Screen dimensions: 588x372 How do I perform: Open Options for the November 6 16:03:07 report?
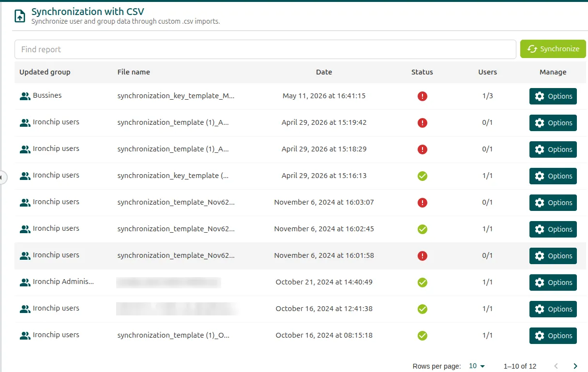(x=553, y=203)
